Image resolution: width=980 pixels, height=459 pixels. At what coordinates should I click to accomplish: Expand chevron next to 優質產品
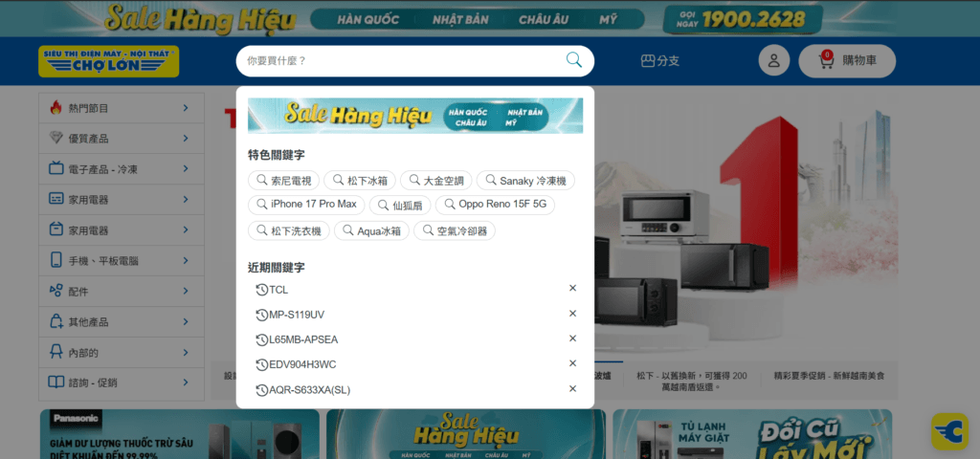(x=186, y=138)
